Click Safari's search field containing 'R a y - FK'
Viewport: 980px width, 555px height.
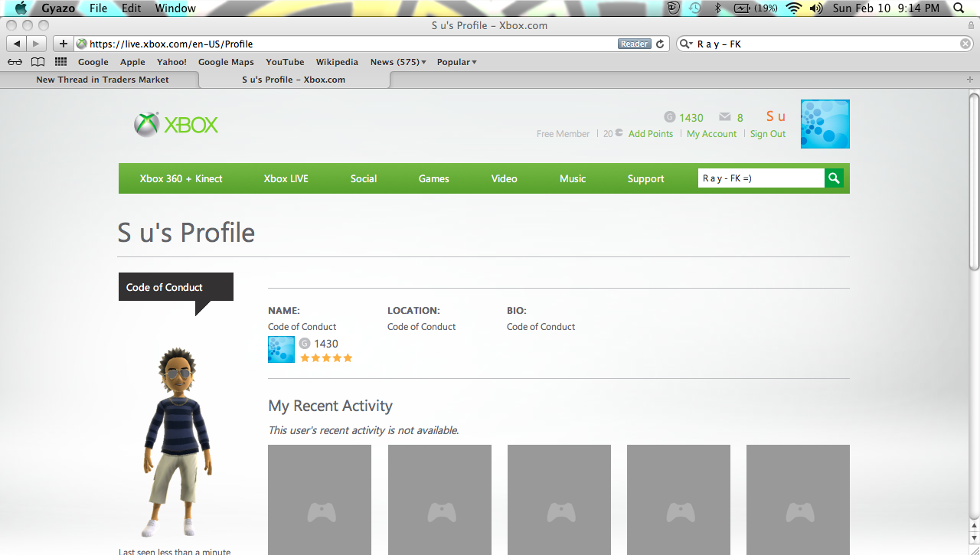[825, 44]
